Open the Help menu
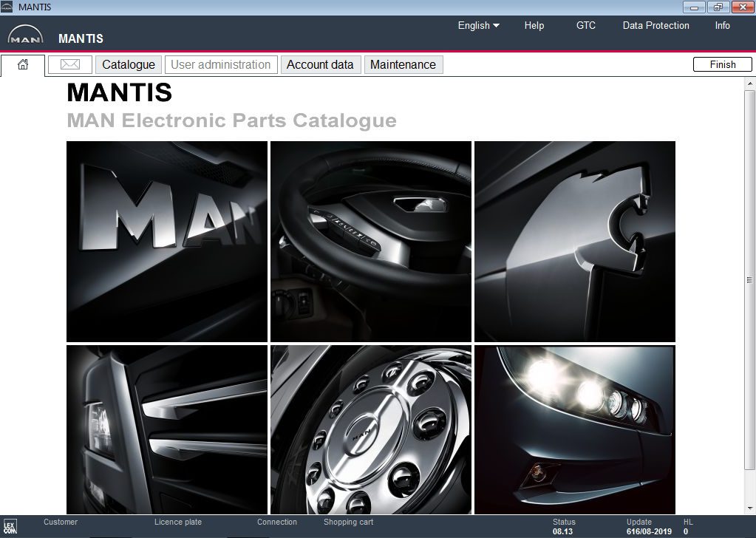 point(534,25)
